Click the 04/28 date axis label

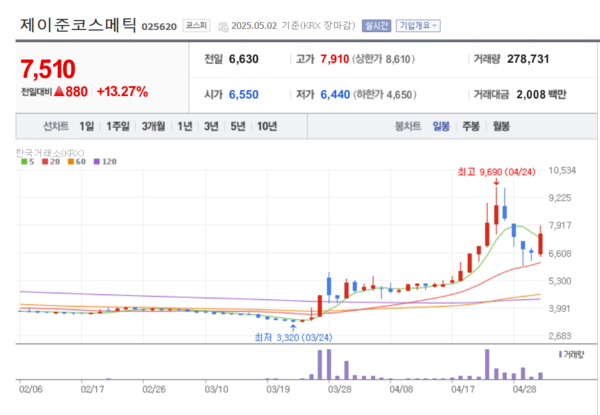(524, 389)
